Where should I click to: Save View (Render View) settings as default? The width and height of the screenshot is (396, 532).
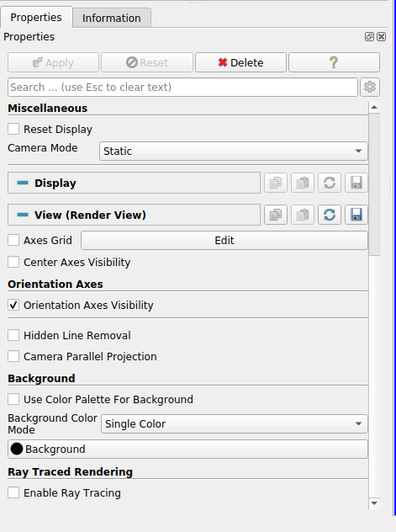[356, 215]
